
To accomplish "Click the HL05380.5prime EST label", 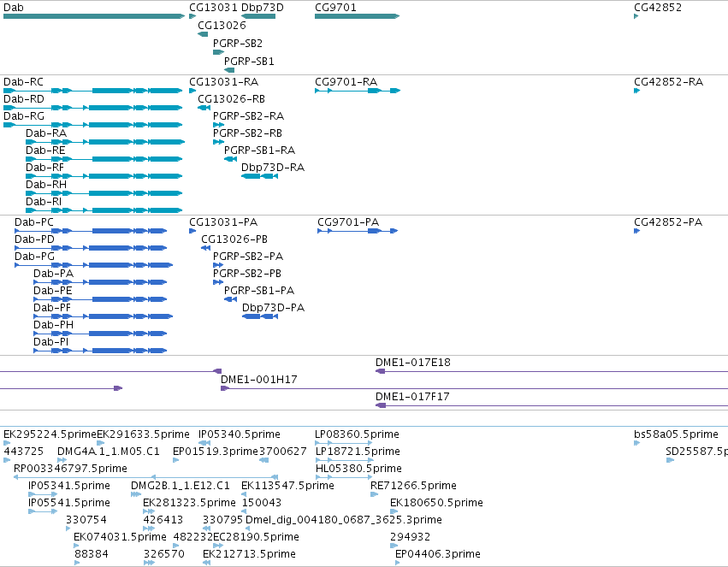I will click(x=358, y=469).
